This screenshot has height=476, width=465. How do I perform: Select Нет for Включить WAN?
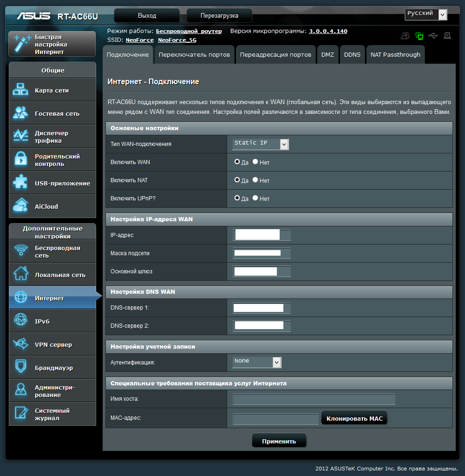(255, 162)
